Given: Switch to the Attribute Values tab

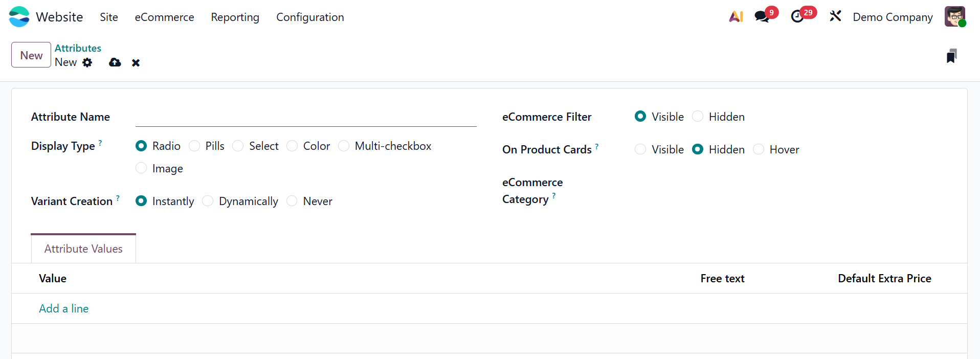Looking at the screenshot, I should coord(83,249).
